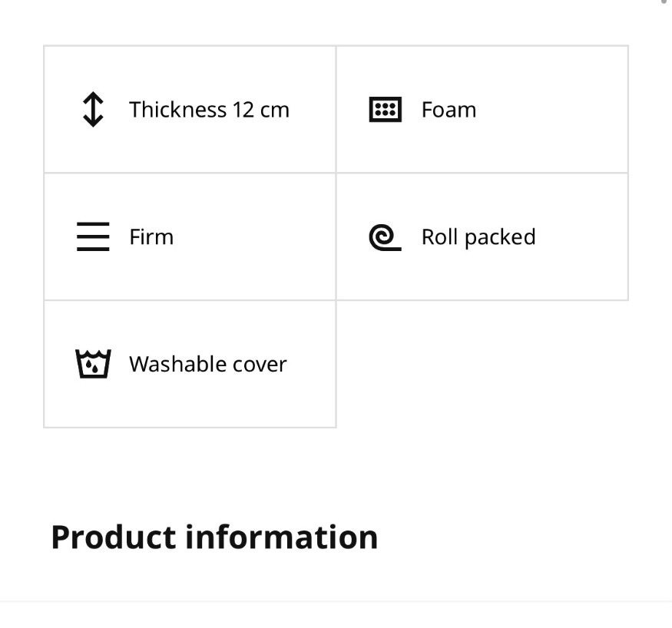Select the 'Firm' feature text
The image size is (672, 628).
(151, 237)
